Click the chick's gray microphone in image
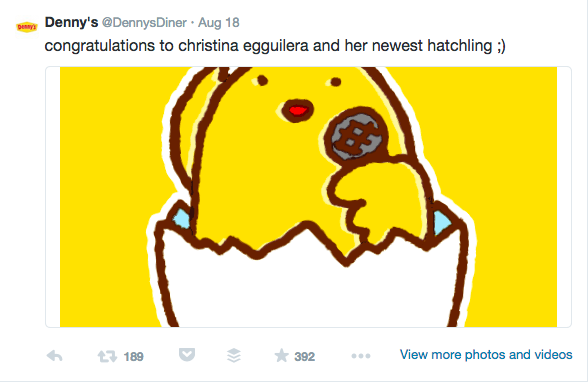The height and width of the screenshot is (382, 588). 357,136
